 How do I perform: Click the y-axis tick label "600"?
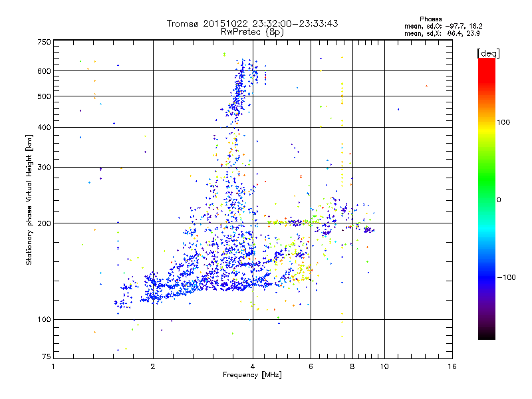44,71
